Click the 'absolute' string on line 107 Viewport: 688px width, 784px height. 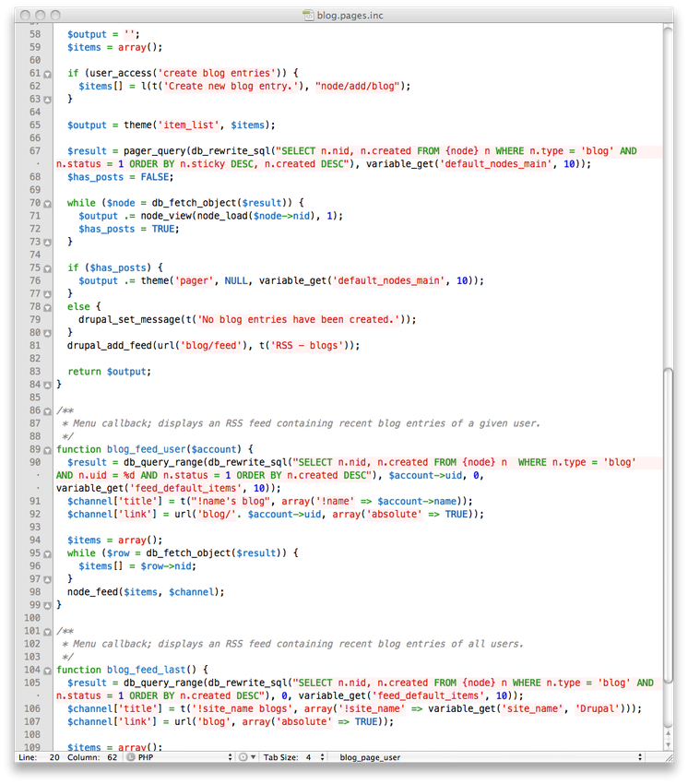point(304,721)
